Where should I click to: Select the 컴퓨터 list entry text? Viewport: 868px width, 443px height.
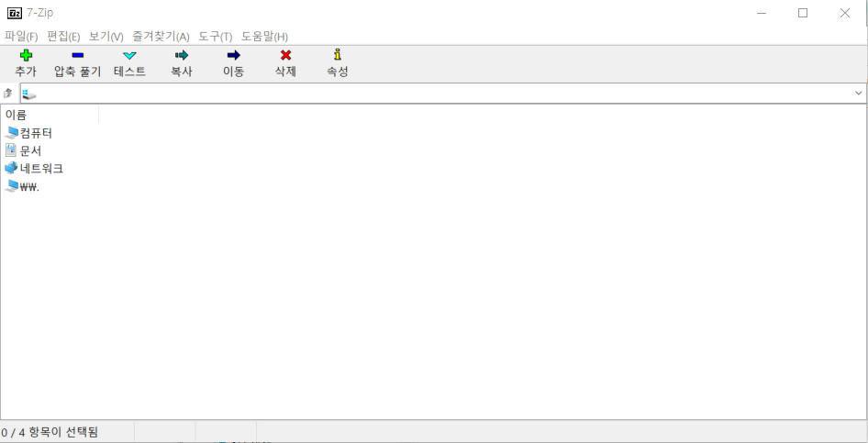pyautogui.click(x=36, y=133)
